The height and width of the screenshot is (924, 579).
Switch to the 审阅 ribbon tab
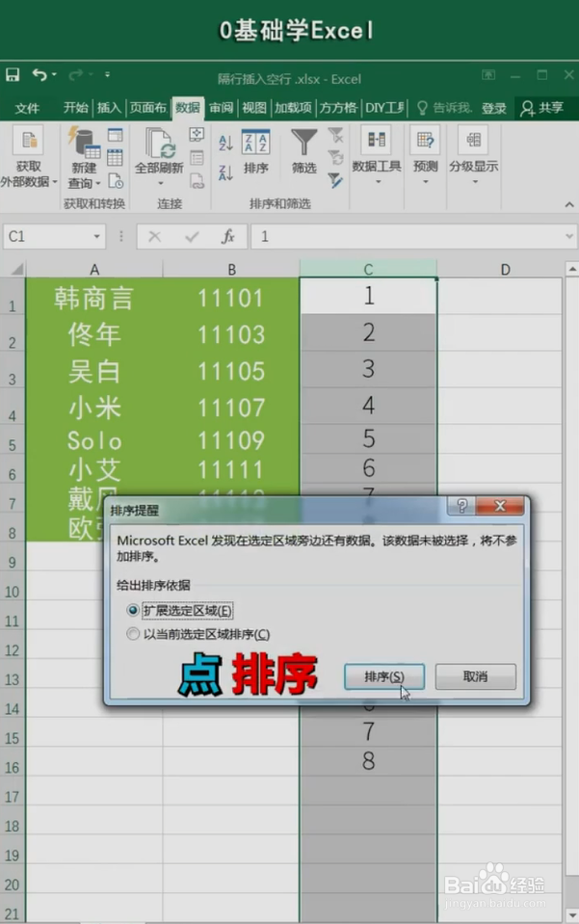pos(221,107)
